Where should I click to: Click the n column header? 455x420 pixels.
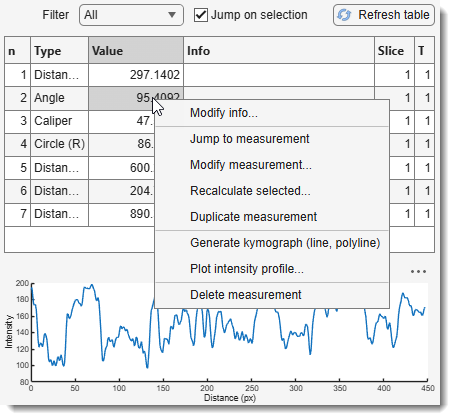click(x=18, y=51)
